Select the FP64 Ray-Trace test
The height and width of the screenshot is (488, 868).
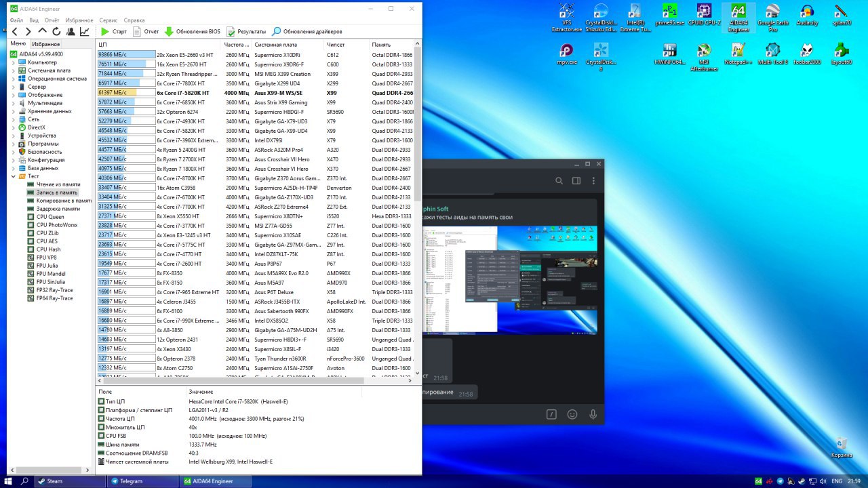[55, 298]
